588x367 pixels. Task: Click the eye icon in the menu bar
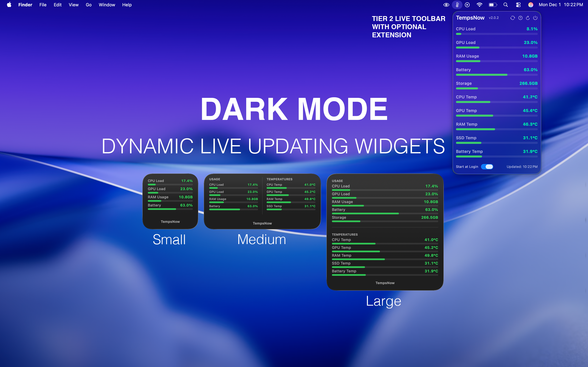(x=446, y=5)
